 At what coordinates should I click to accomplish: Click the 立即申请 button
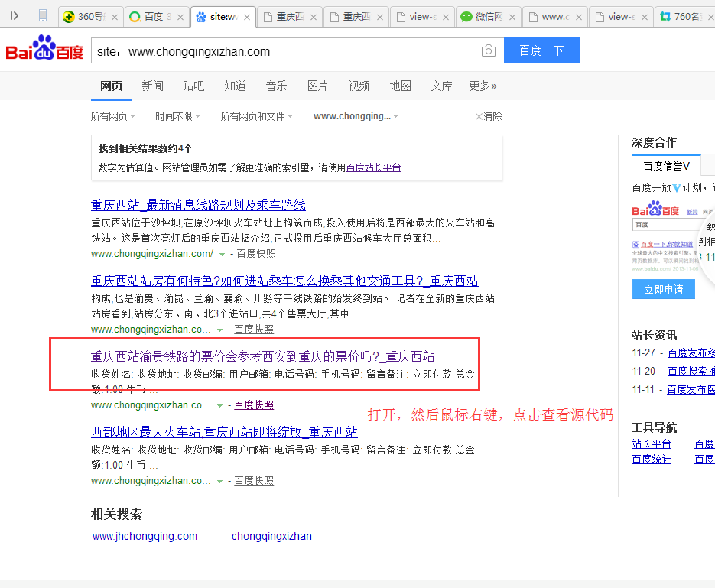664,289
